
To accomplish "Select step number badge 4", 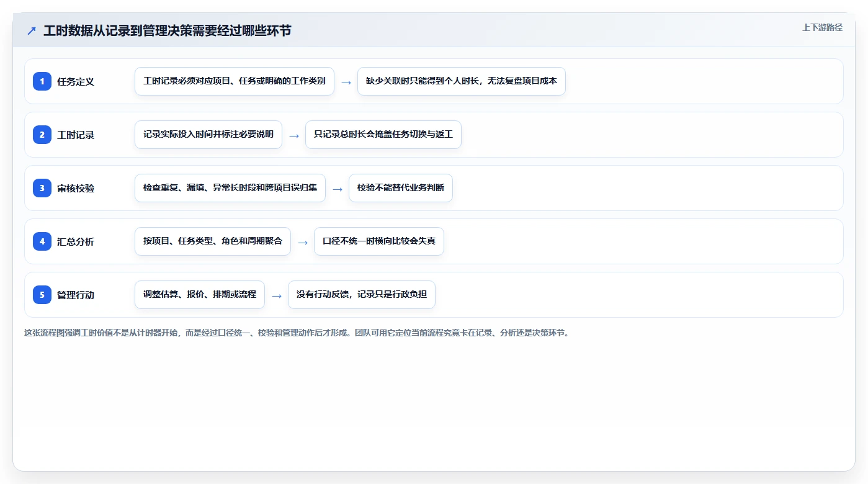I will pyautogui.click(x=42, y=241).
